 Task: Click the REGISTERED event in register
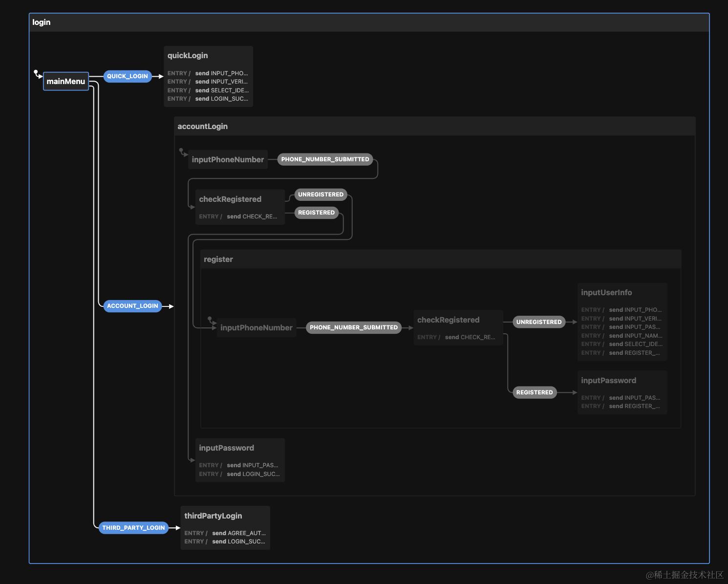pyautogui.click(x=535, y=392)
